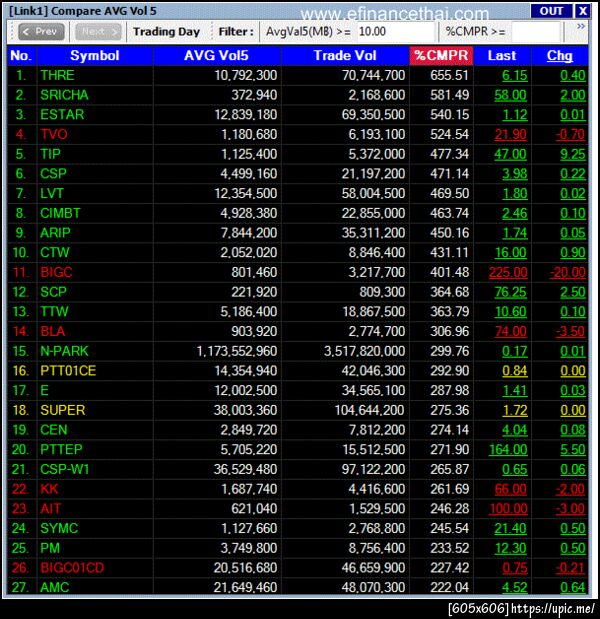Click TVO last price 21.90
The height and width of the screenshot is (619, 600).
click(510, 135)
